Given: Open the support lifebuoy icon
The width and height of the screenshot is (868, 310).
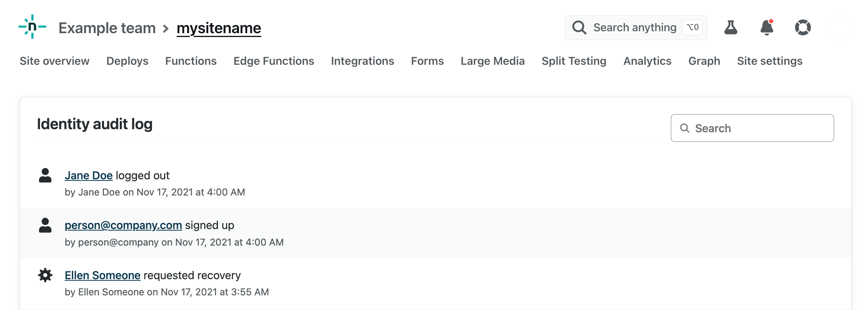Looking at the screenshot, I should 803,27.
